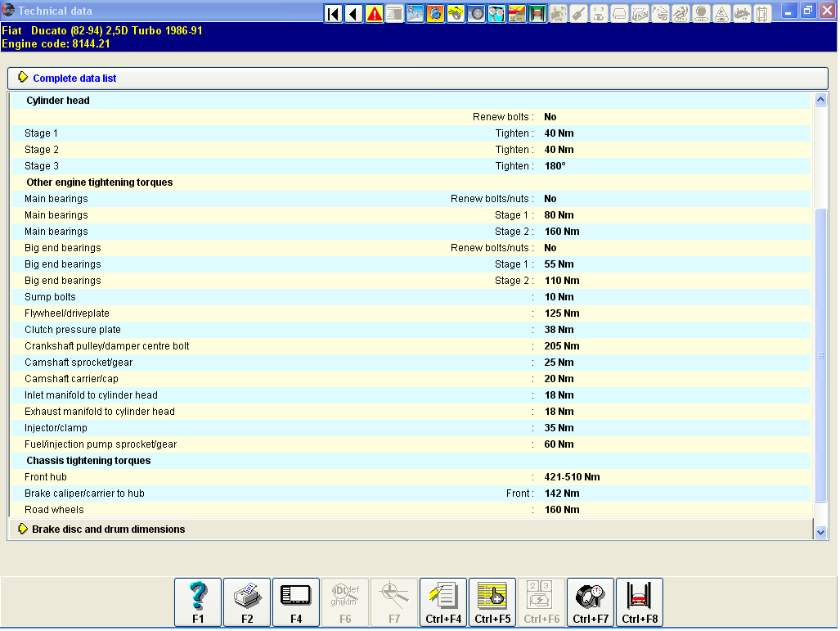Print data with F2 printer button
Viewport: 840px width, 631px height.
247,602
